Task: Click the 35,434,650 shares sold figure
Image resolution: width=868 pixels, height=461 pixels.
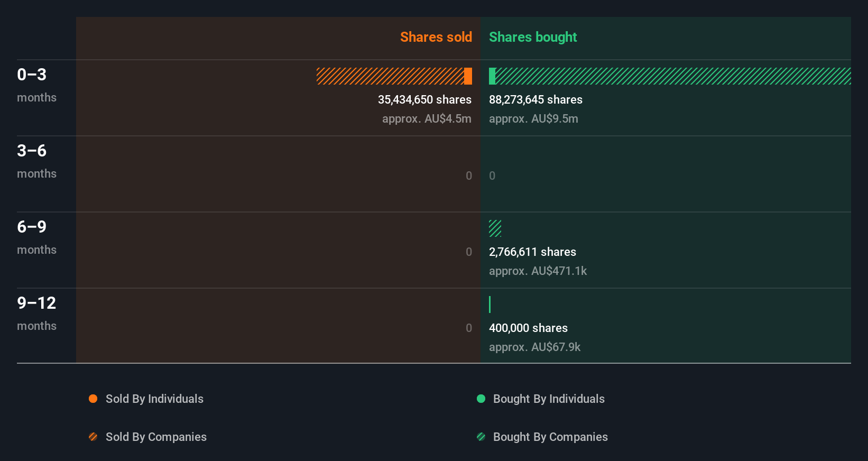Action: click(x=424, y=99)
